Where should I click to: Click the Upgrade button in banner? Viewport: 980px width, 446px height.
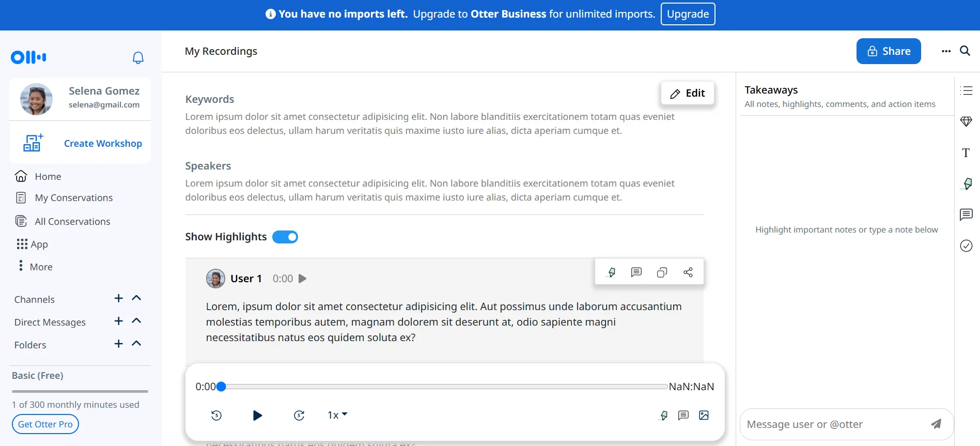(688, 14)
